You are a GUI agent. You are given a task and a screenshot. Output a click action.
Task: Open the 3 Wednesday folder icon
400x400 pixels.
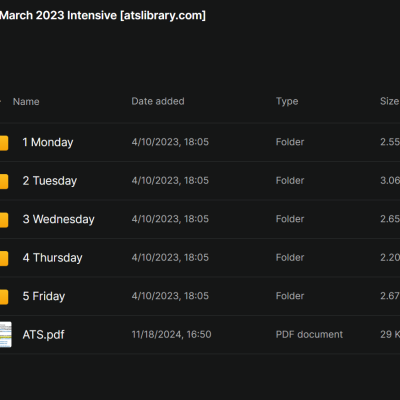point(4,220)
